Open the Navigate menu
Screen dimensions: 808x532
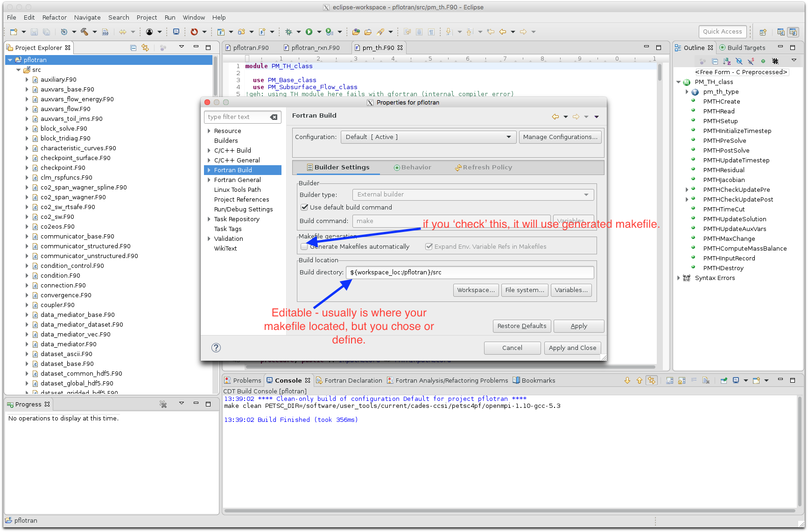[87, 17]
